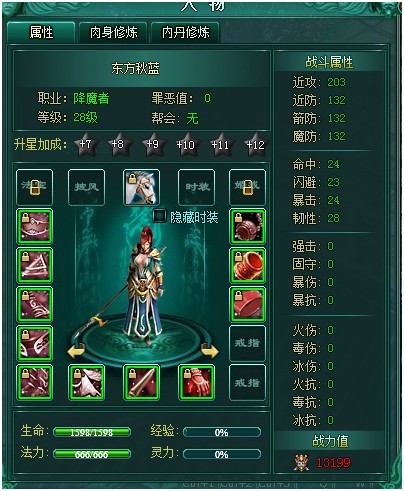The image size is (404, 491).
Task: Select the white horse mount slot
Action: 141,187
